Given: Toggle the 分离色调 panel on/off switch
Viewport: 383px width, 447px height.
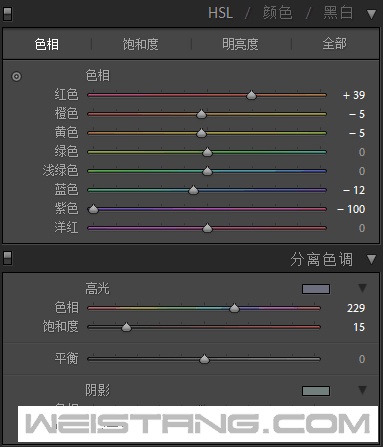Looking at the screenshot, I should tap(7, 258).
